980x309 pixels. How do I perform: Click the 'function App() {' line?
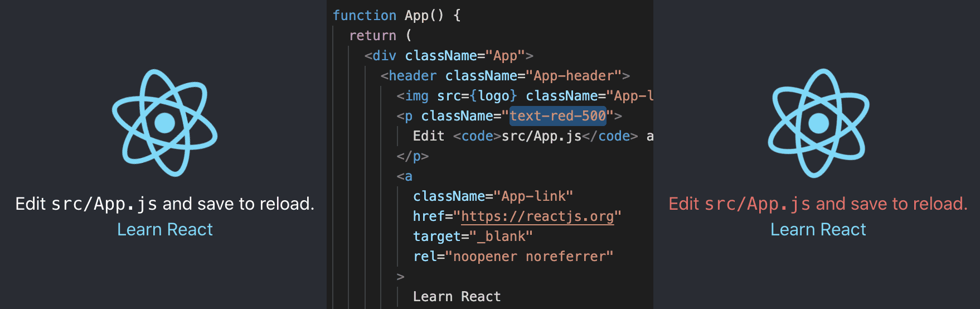397,16
